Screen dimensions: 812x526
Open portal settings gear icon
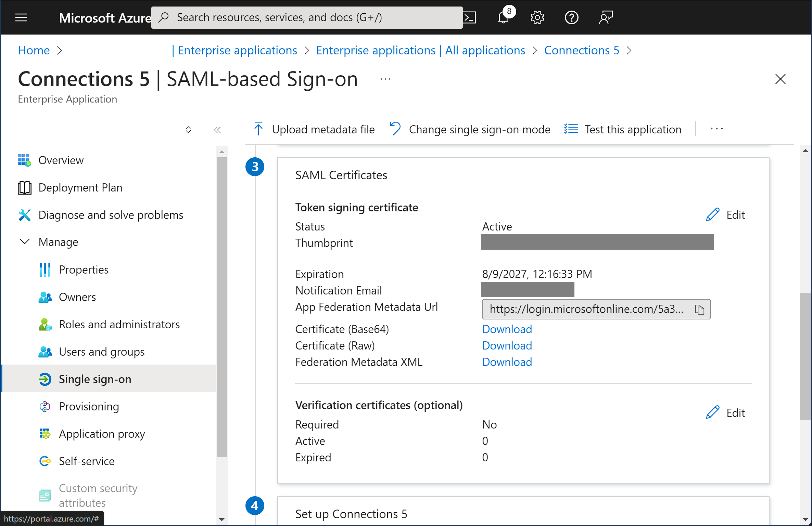pyautogui.click(x=537, y=17)
